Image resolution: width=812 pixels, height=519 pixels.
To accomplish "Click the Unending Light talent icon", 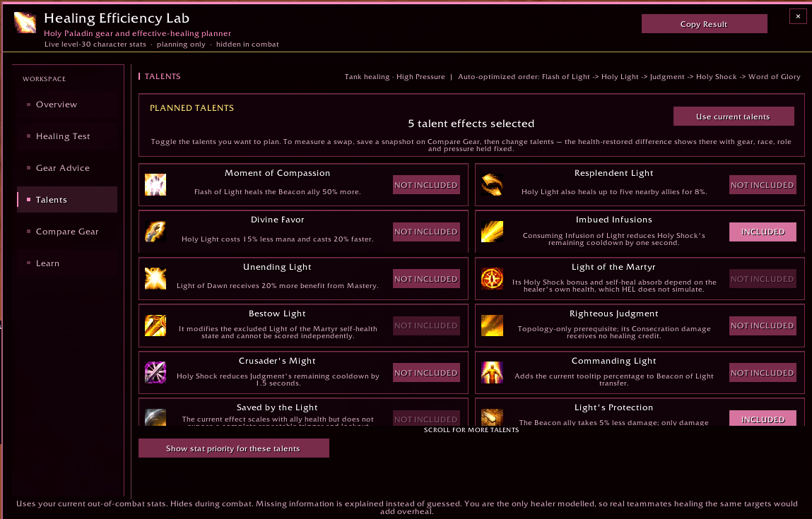I will click(155, 279).
